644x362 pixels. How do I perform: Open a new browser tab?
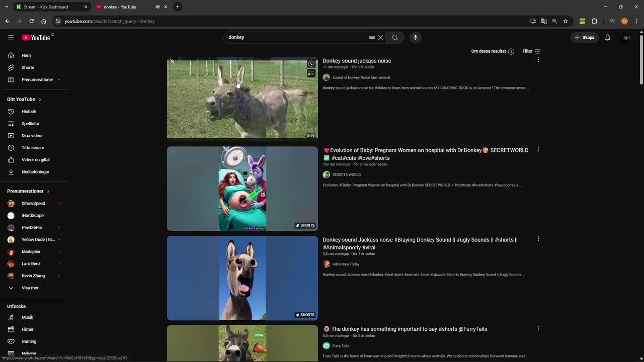point(178,7)
